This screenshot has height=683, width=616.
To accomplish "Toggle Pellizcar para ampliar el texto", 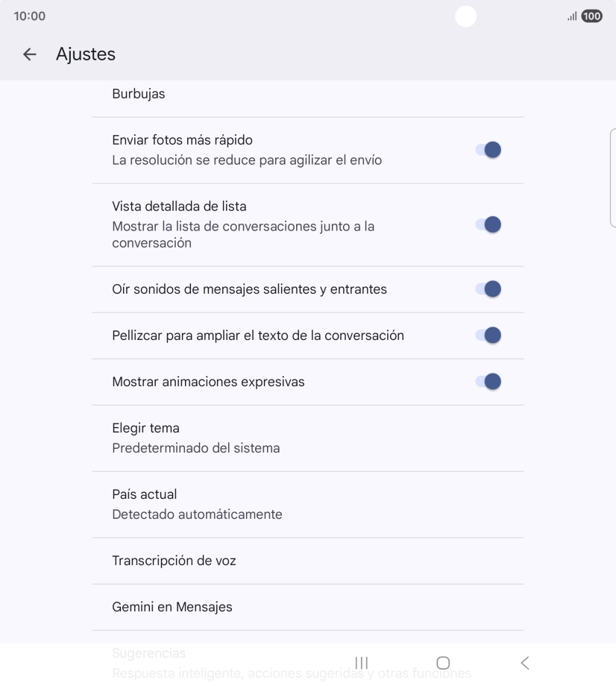I will (x=489, y=336).
